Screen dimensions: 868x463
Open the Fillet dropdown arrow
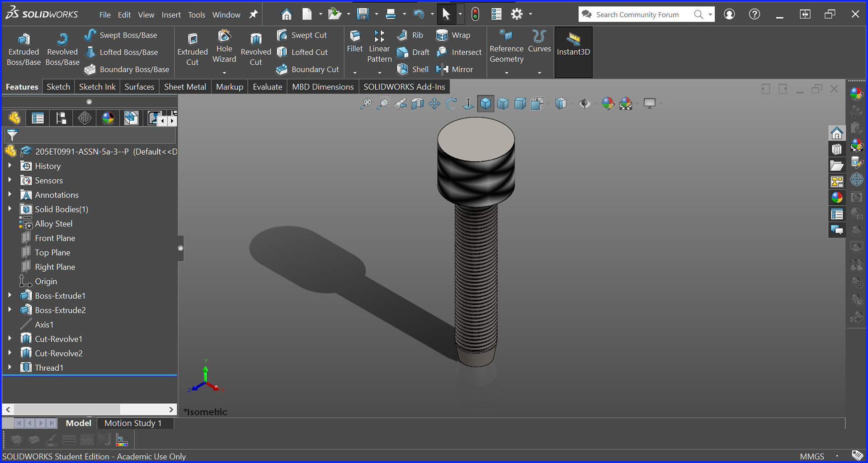coord(355,72)
